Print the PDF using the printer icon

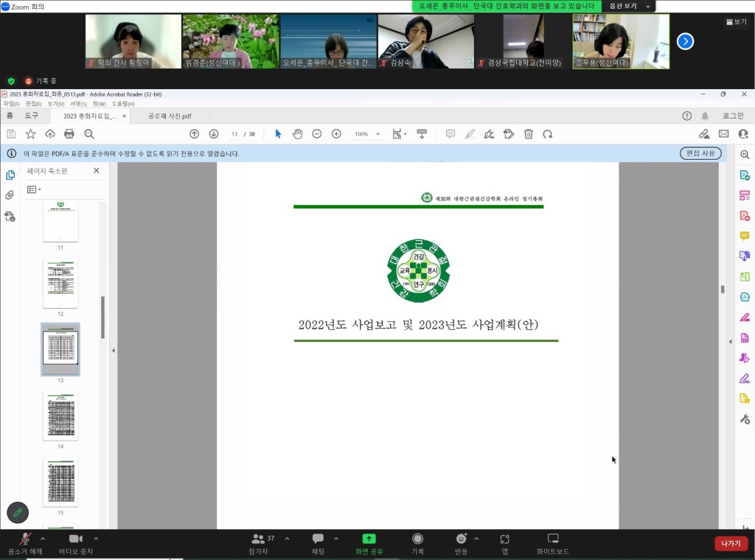(69, 134)
